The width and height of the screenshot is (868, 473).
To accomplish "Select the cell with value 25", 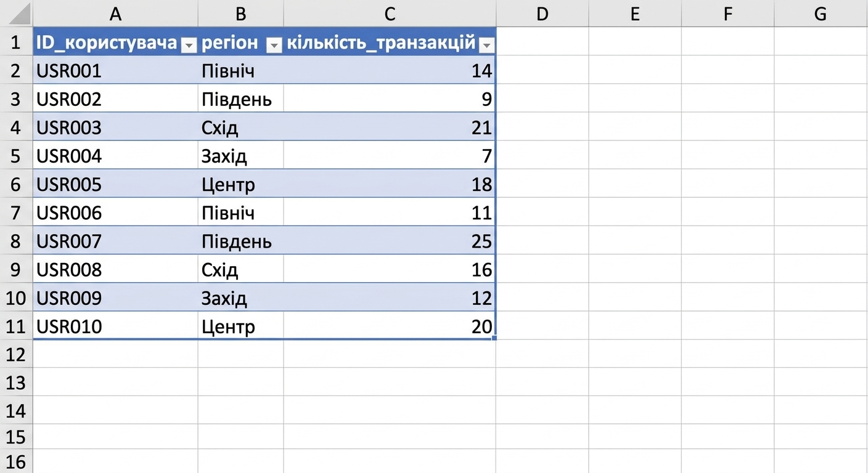I will pyautogui.click(x=390, y=241).
